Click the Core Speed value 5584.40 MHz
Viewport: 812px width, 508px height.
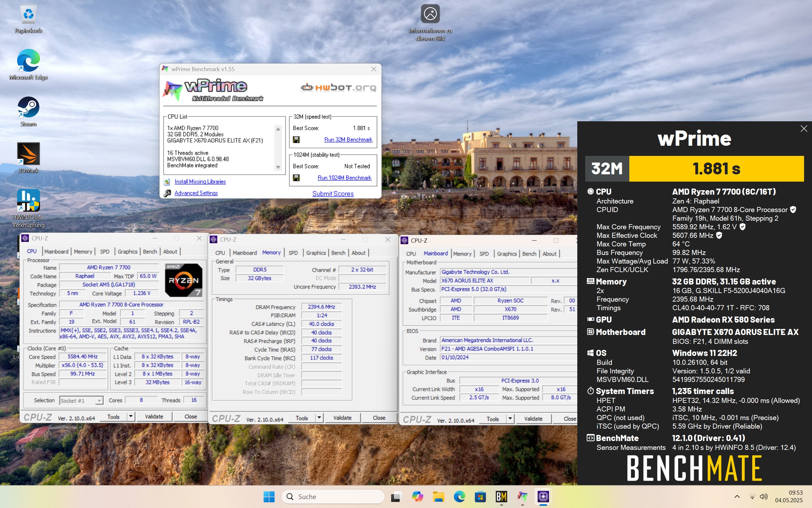click(82, 357)
